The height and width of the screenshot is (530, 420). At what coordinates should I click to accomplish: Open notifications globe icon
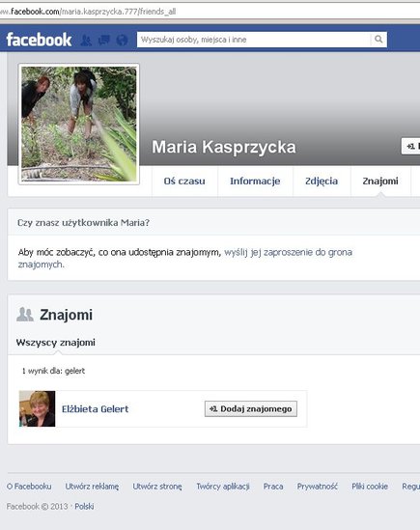pos(122,41)
